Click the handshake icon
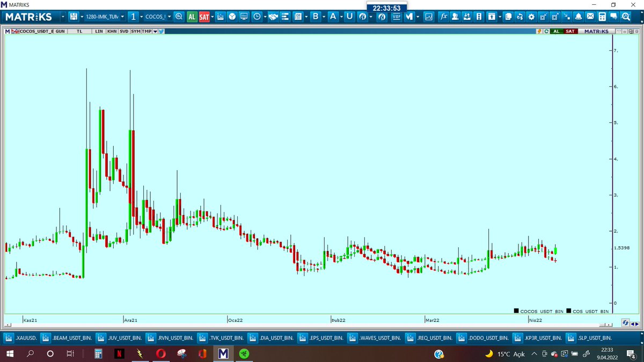 tap(273, 17)
